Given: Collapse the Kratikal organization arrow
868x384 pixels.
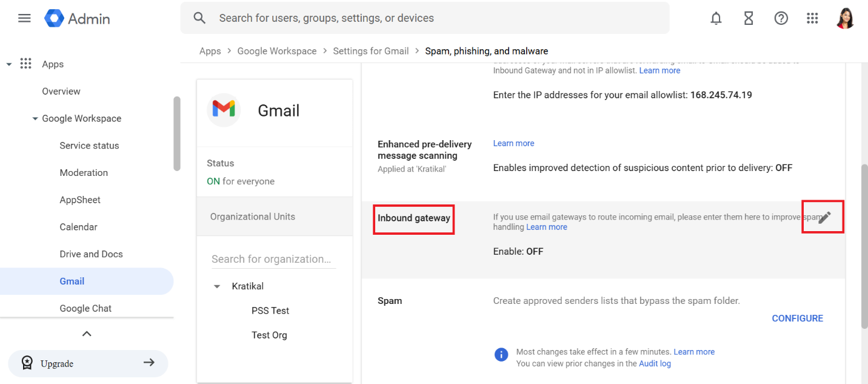Looking at the screenshot, I should point(217,286).
